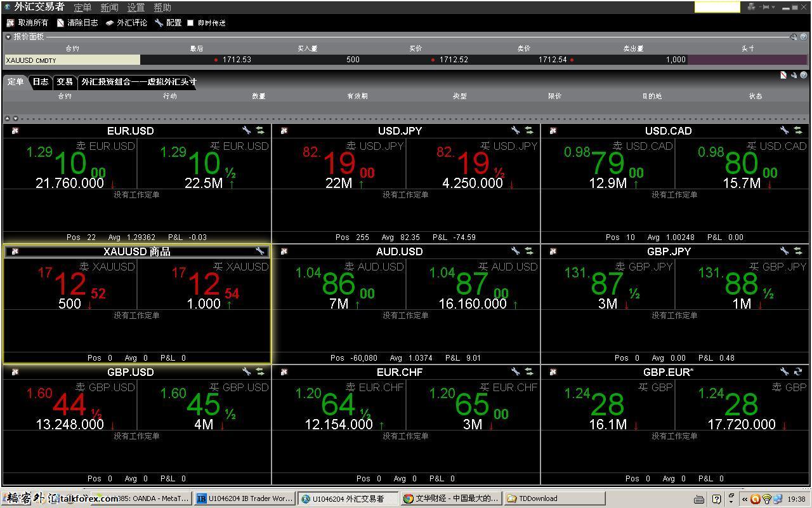Screen dimensions: 812x508
Task: Click the USD.JPY sell price 82.19
Action: [339, 164]
